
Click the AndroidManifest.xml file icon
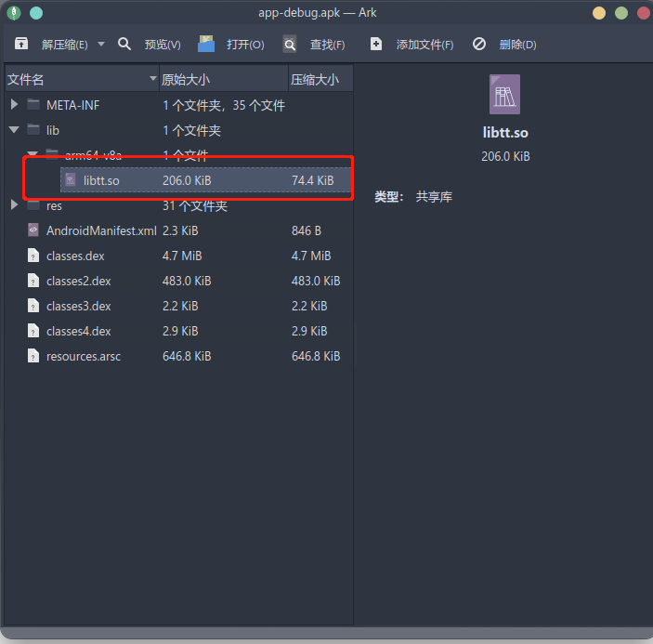(x=33, y=230)
